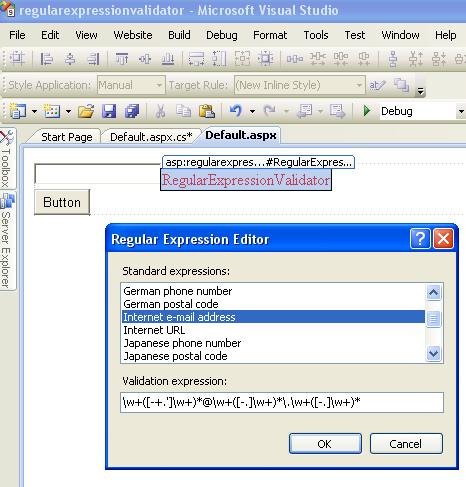The height and width of the screenshot is (487, 466).
Task: Click Increase Vertical Spacing icon
Action: point(416,59)
